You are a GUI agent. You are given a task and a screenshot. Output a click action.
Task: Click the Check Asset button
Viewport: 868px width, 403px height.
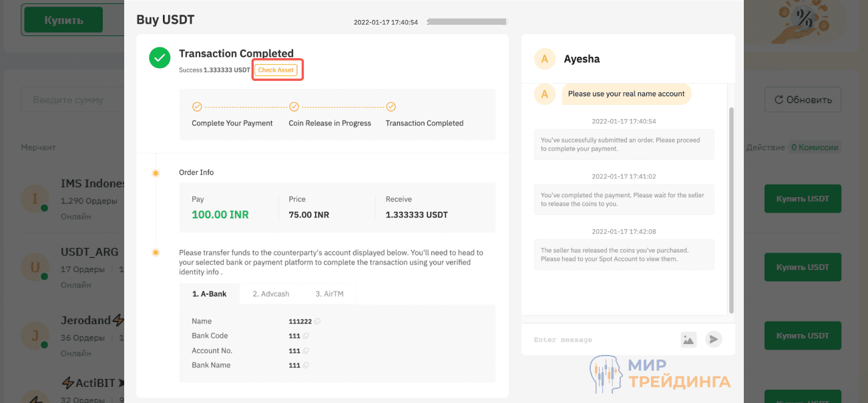277,70
